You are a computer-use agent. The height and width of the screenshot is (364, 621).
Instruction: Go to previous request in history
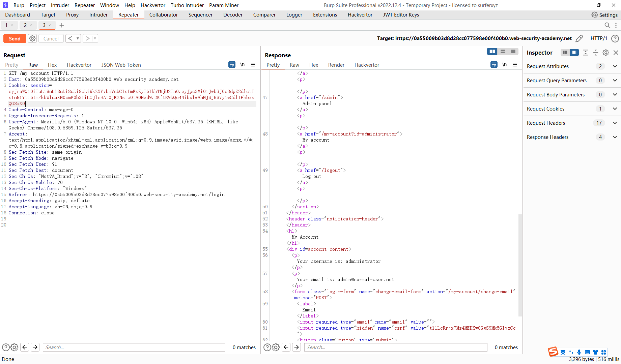pos(70,38)
